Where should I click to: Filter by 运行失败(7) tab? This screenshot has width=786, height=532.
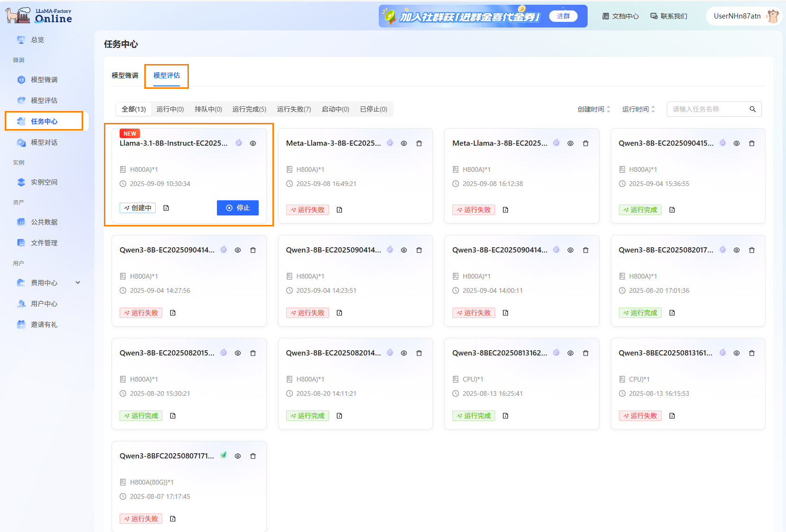tap(294, 109)
